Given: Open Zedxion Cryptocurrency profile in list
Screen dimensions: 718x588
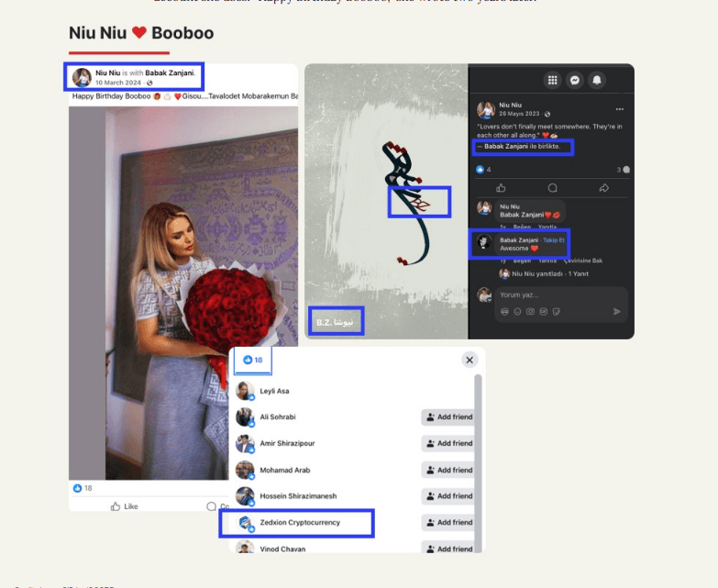Looking at the screenshot, I should pyautogui.click(x=302, y=523).
